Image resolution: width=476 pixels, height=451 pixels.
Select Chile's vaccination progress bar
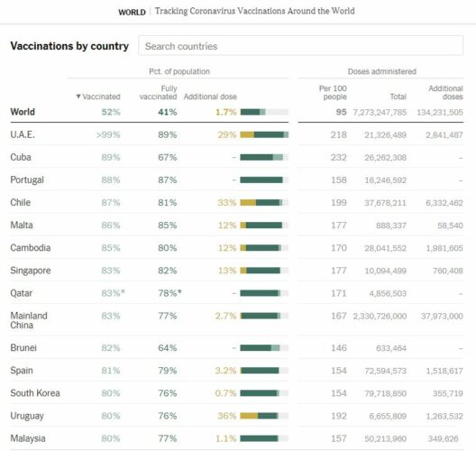point(264,203)
